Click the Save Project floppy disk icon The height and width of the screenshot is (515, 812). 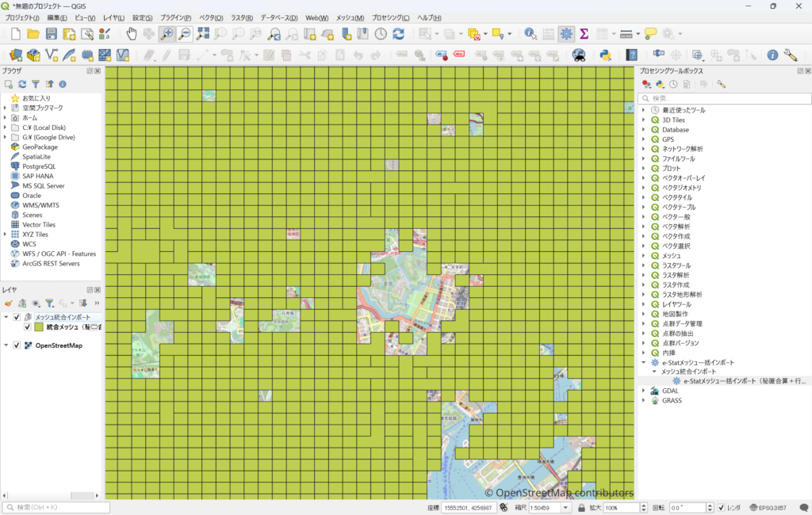click(x=51, y=33)
